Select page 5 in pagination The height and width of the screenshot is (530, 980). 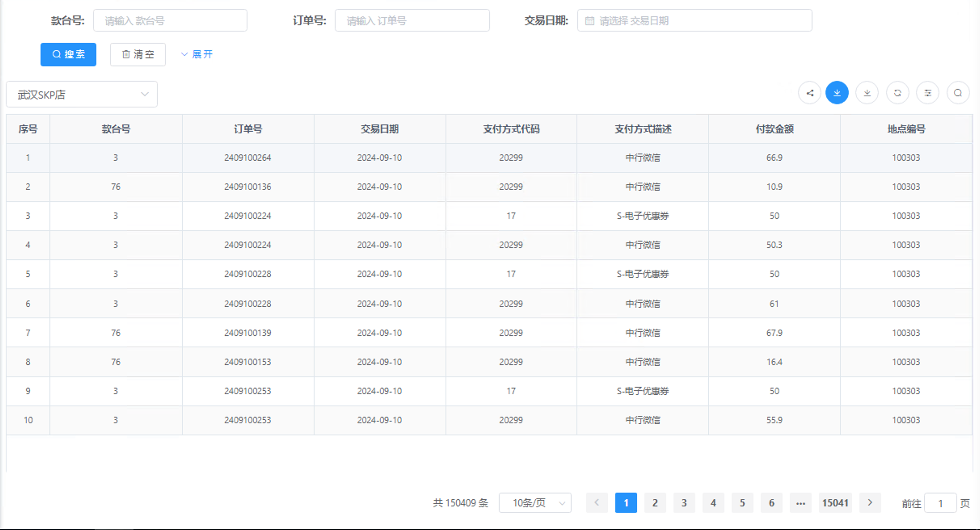coord(742,503)
